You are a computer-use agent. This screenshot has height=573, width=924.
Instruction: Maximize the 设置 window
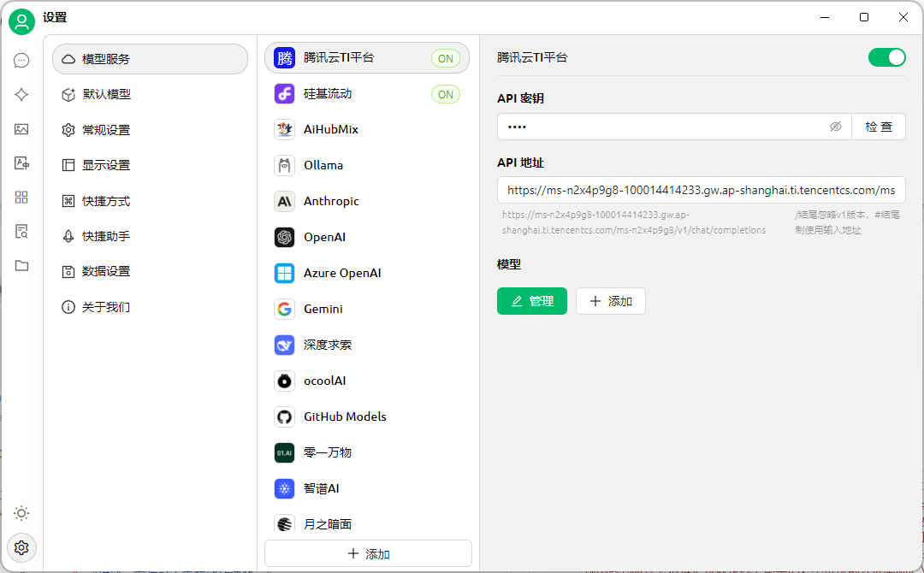point(864,17)
